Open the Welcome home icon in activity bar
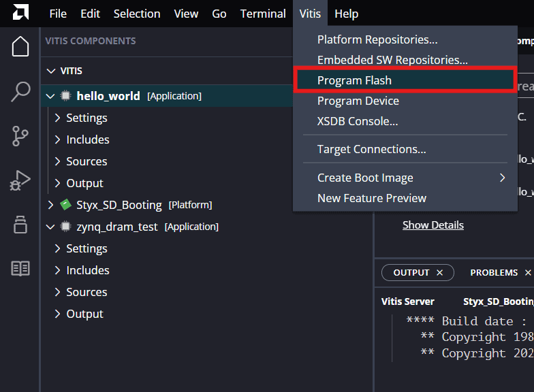Screen dimensions: 534x392 20,47
